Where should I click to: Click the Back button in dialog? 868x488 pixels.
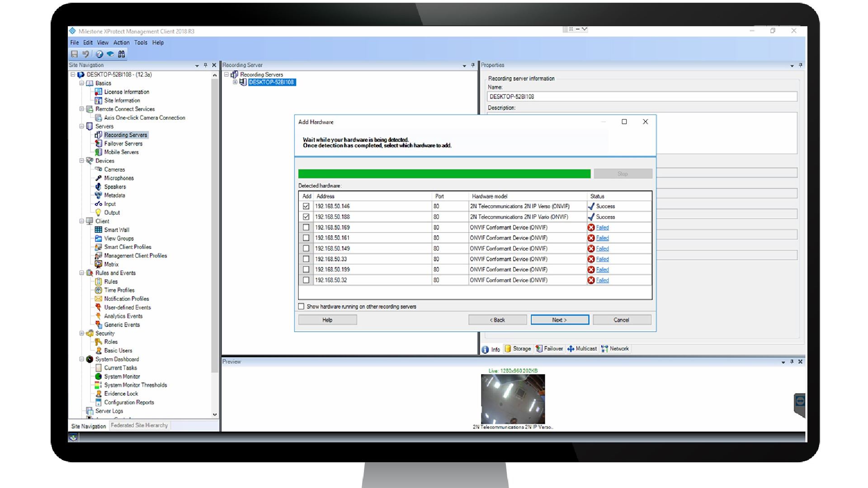(x=497, y=320)
